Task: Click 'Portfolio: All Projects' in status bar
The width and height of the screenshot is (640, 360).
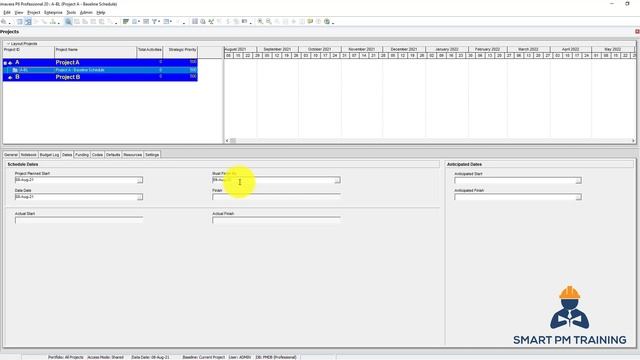Action: tap(65, 357)
